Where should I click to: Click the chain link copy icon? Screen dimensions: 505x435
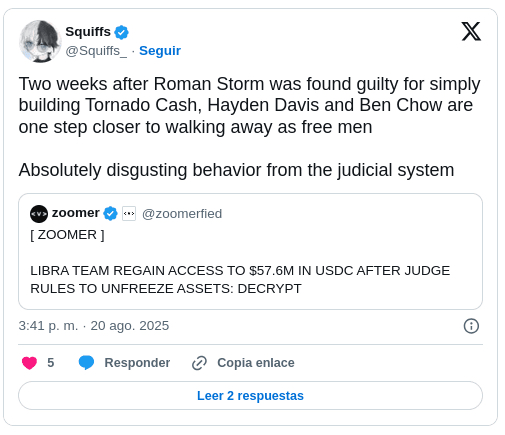199,363
